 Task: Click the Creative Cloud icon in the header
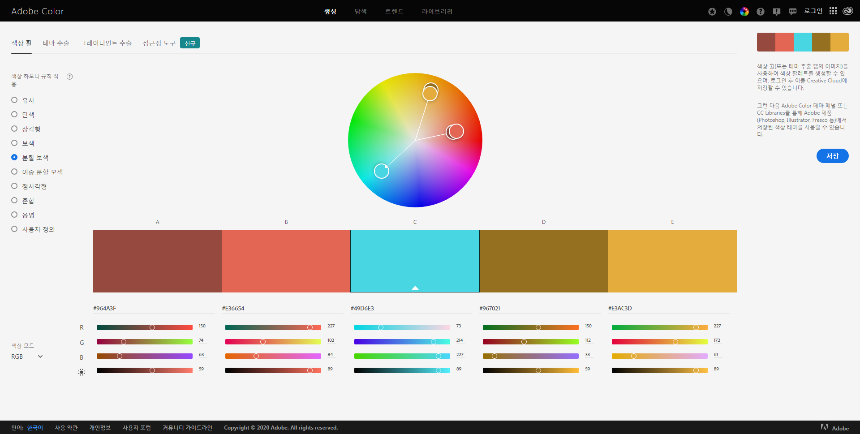click(x=848, y=11)
